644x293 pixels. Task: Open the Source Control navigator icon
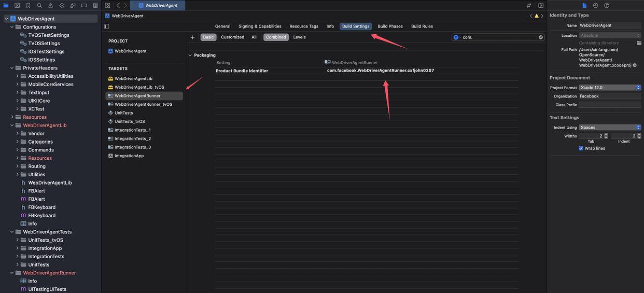pos(17,5)
